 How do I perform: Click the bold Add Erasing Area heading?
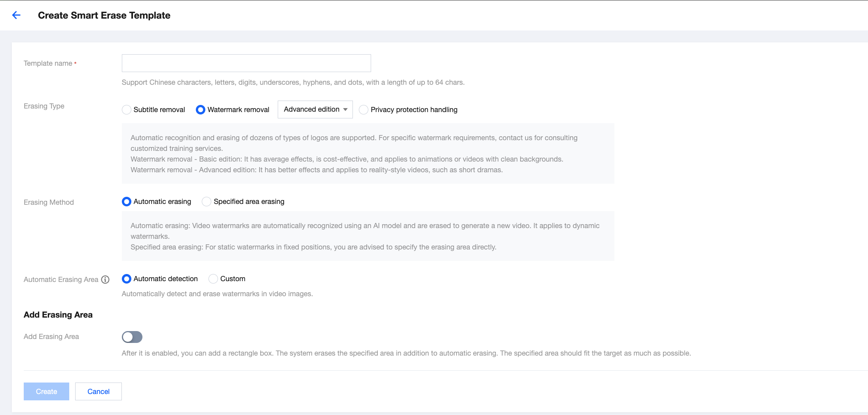coord(58,315)
